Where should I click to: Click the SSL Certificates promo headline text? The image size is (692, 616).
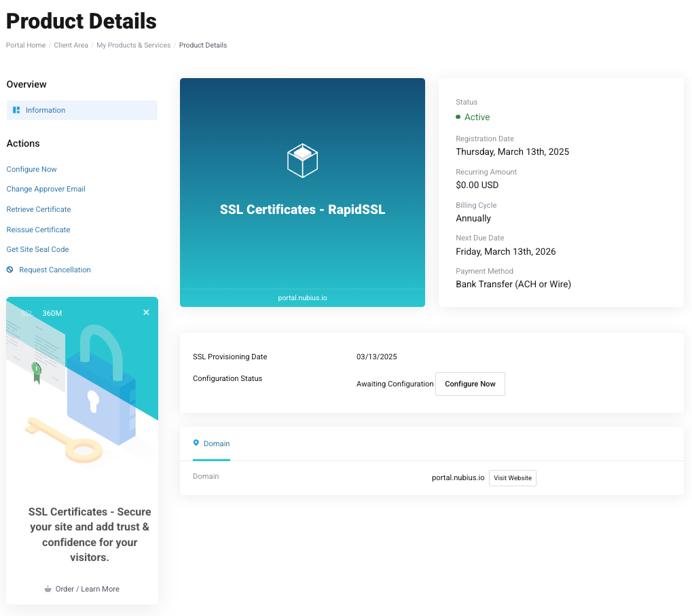[x=90, y=535]
